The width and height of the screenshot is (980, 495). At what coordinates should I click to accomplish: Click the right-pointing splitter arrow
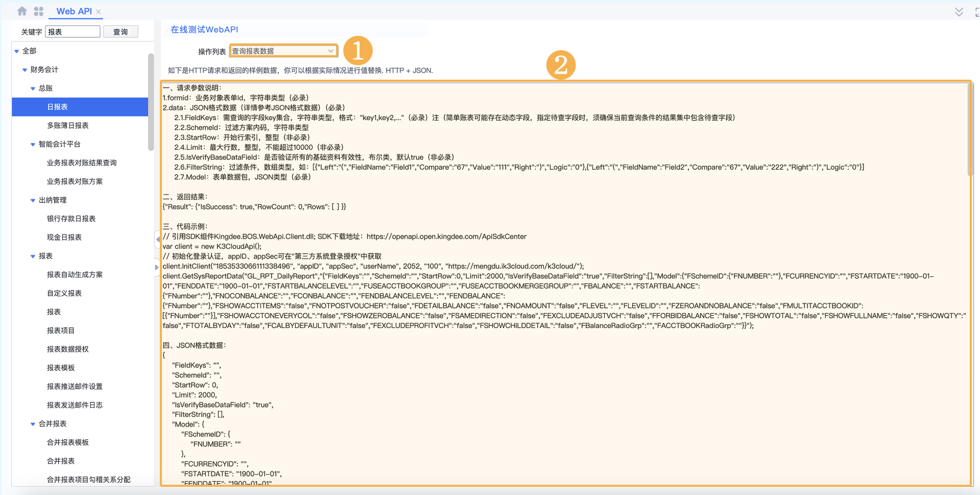[157, 267]
